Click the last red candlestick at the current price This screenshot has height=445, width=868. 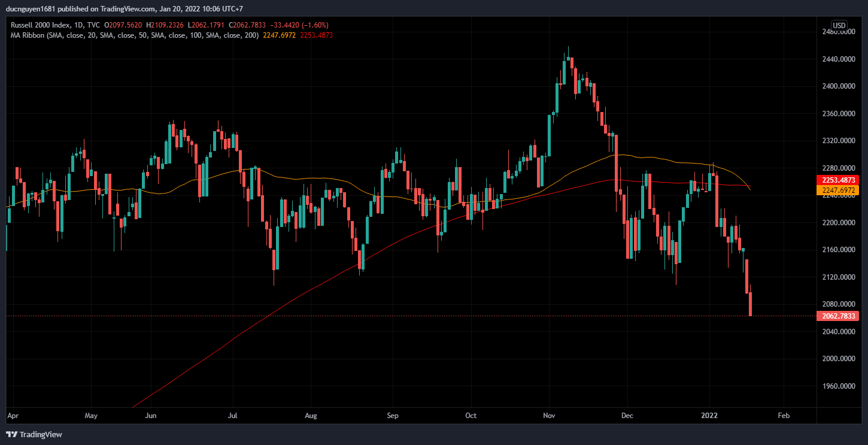tap(751, 304)
